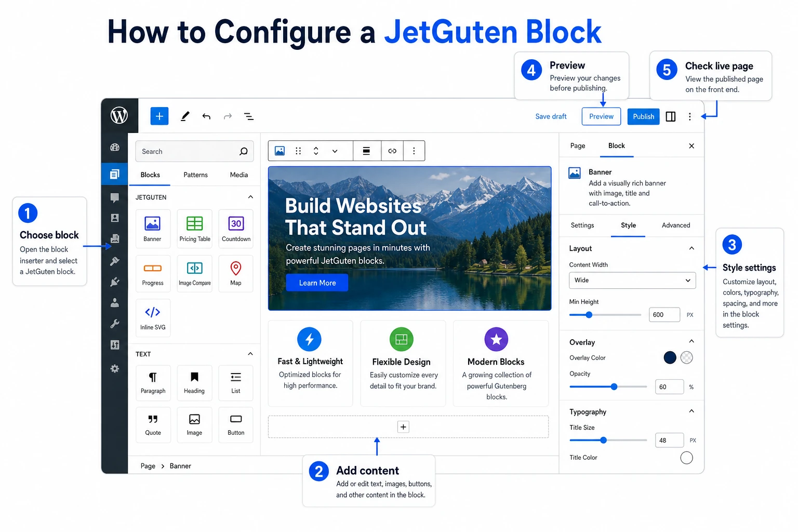Open Settings gear in admin sidebar
The image size is (798, 532).
[x=115, y=368]
